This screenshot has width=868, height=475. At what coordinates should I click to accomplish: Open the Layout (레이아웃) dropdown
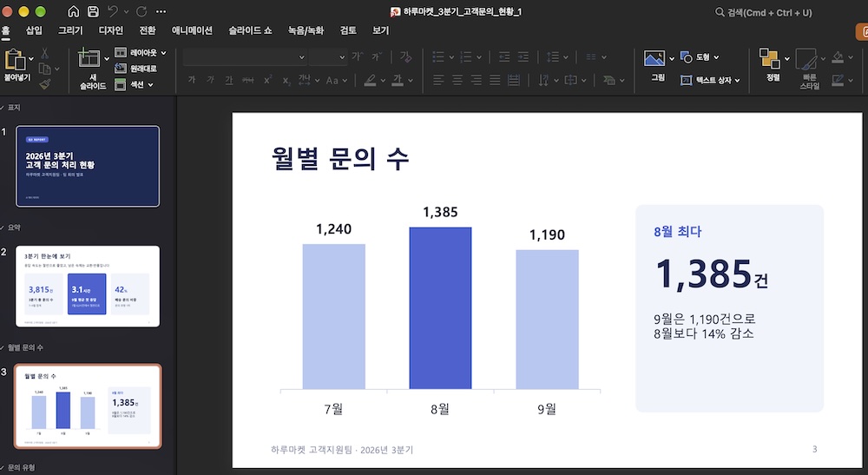(140, 53)
